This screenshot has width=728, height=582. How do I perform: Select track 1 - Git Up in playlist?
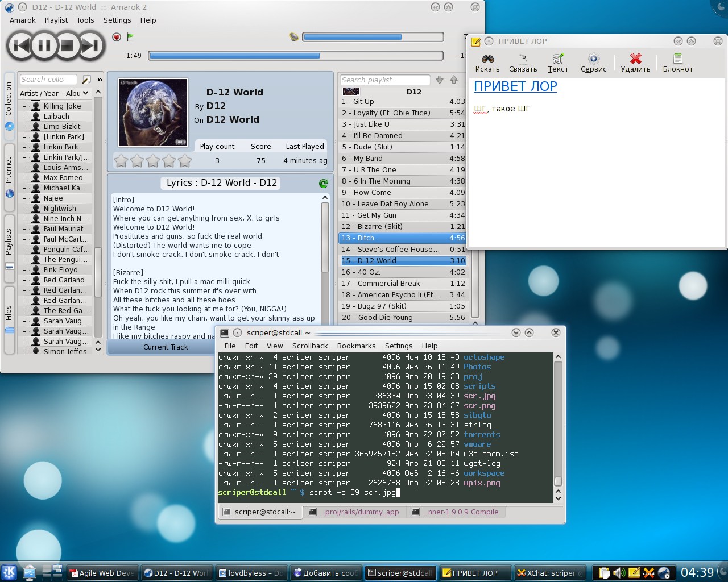[403, 102]
